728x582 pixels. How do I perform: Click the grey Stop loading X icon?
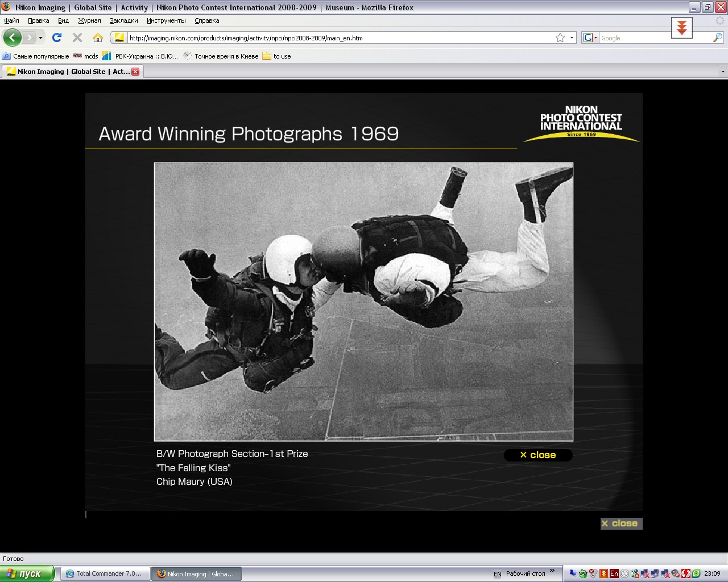click(x=77, y=38)
